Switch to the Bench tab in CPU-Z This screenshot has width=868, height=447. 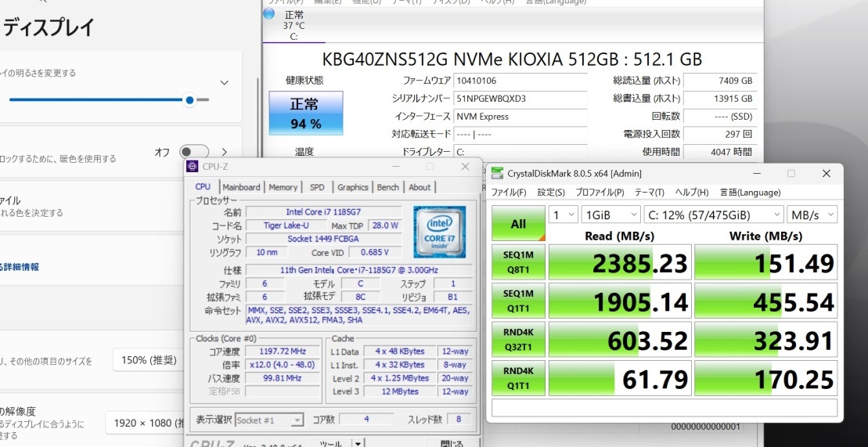click(x=388, y=187)
